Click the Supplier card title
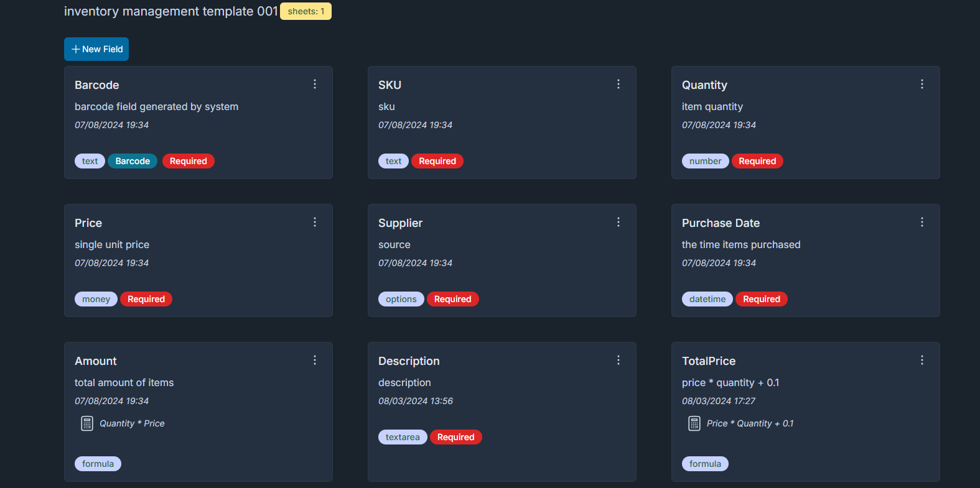980x488 pixels. [400, 223]
